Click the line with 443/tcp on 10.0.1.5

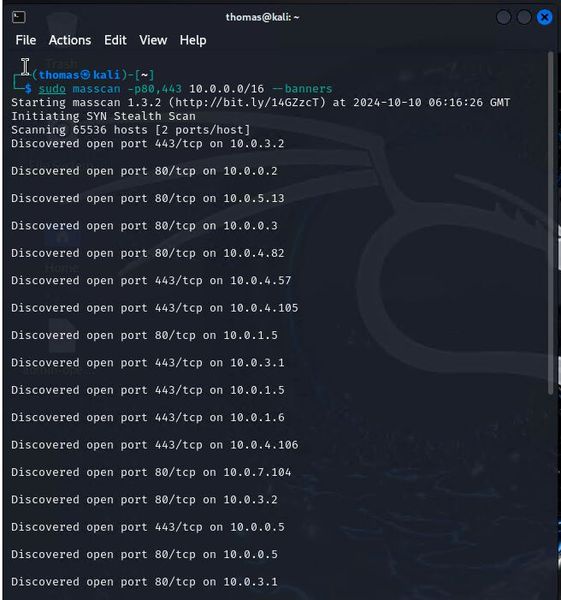coord(148,390)
